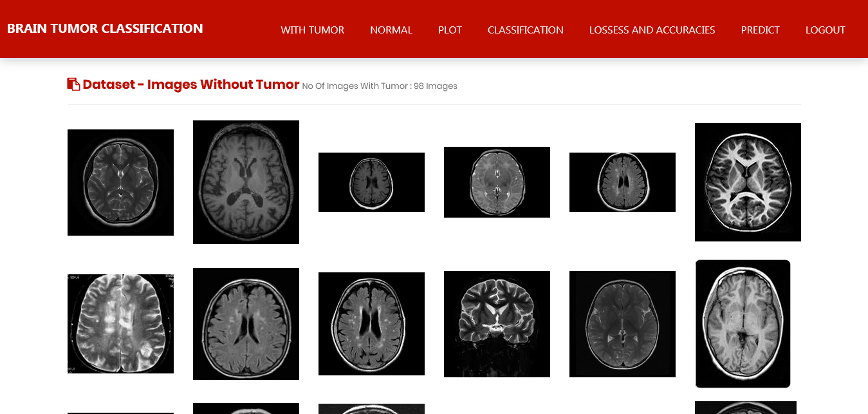
Task: Click the BRAIN TUMOR CLASSIFICATION brand title
Action: click(x=105, y=28)
